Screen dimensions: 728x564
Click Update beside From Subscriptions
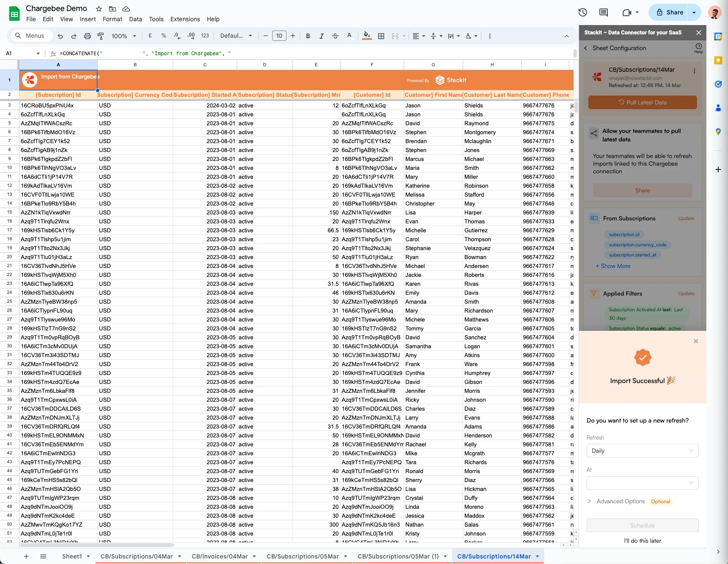686,218
